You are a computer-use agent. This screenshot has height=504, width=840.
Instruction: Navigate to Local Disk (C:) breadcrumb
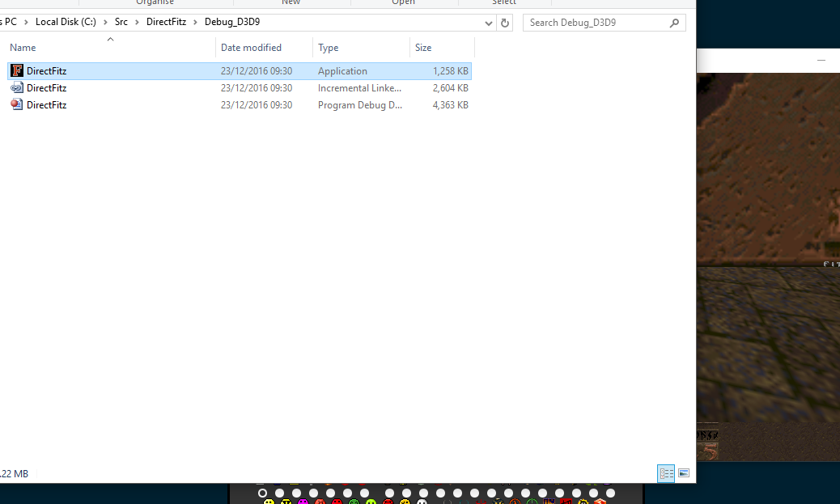click(x=66, y=23)
